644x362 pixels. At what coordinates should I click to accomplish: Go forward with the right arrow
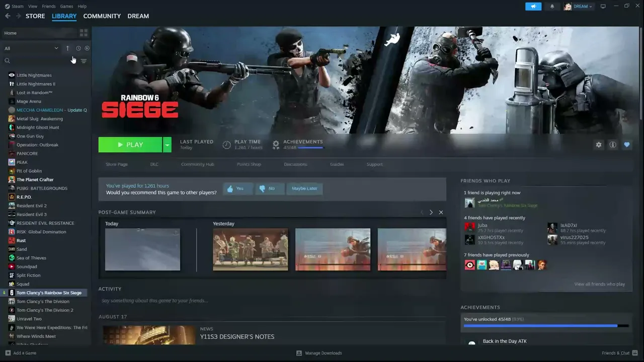coord(19,16)
